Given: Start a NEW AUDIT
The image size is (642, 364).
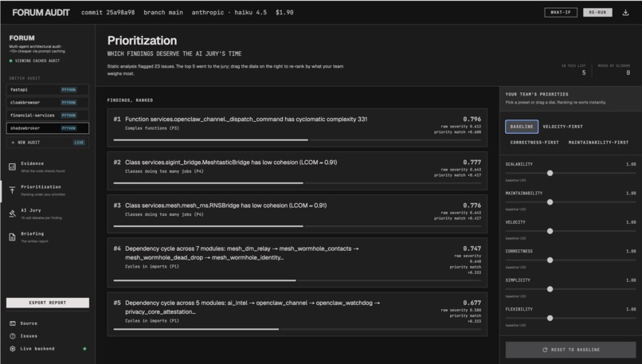Looking at the screenshot, I should [x=48, y=143].
